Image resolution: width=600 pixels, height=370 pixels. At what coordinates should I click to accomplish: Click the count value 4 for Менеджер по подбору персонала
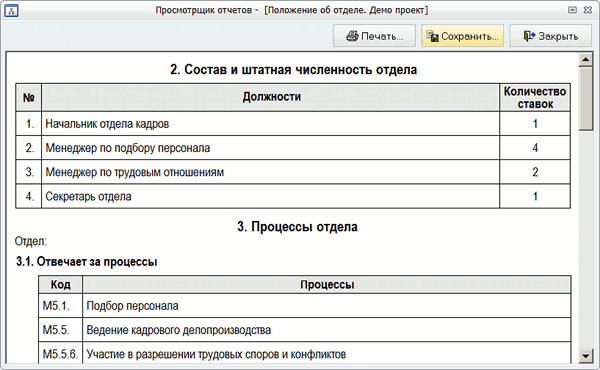tap(535, 148)
